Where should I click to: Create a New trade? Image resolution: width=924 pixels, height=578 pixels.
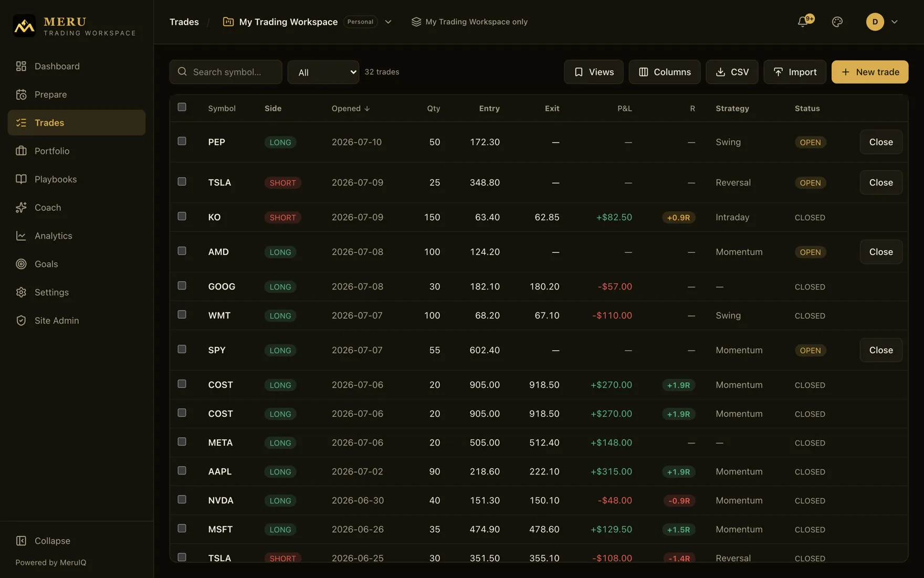[870, 72]
